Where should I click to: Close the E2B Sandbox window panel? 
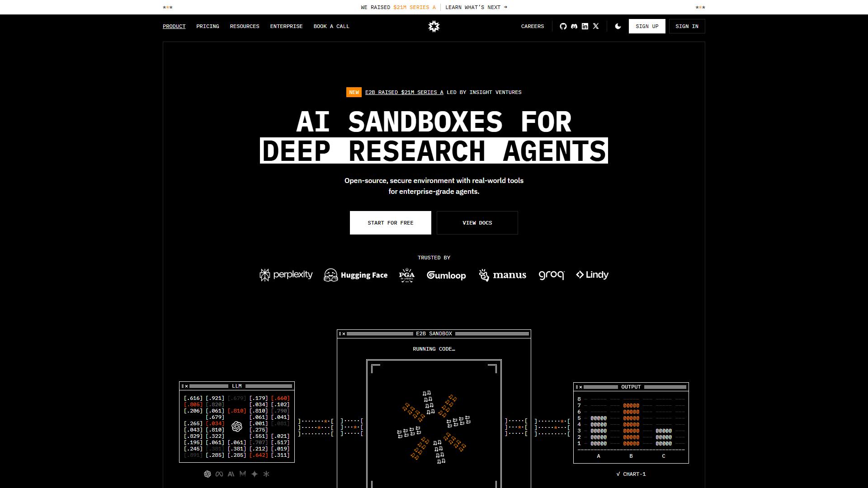[x=344, y=334]
